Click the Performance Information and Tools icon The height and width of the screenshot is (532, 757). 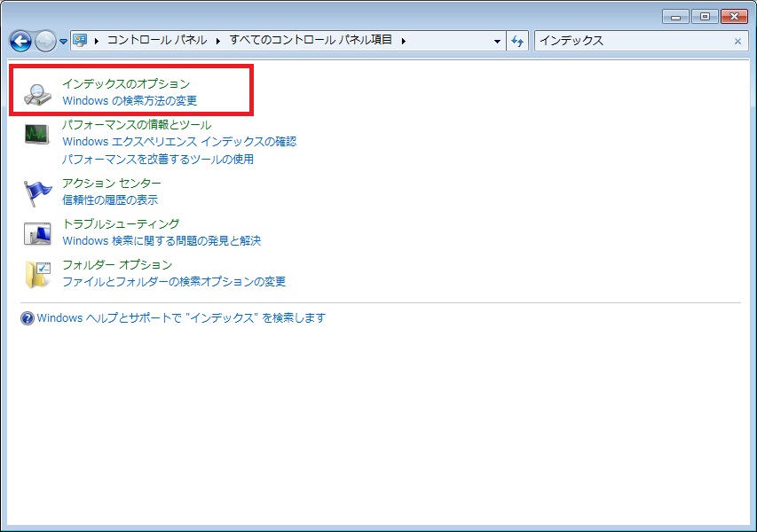[x=35, y=133]
